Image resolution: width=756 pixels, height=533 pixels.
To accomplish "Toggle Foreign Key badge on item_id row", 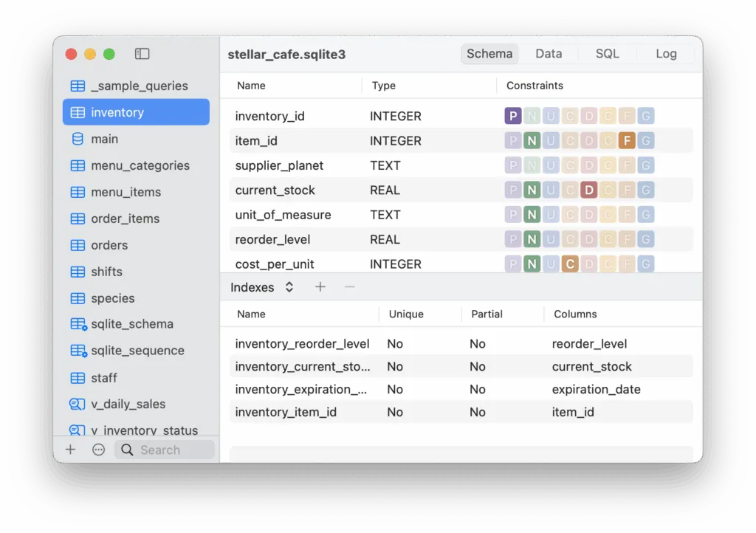I will pyautogui.click(x=627, y=141).
